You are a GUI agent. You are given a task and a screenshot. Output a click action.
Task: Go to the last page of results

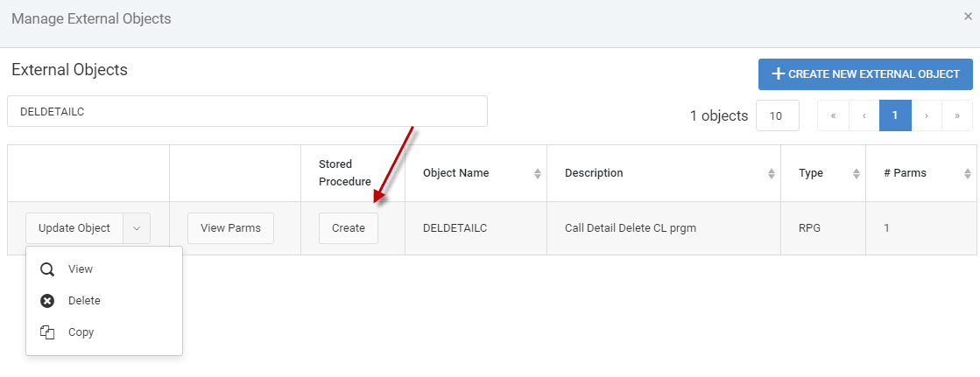tap(957, 115)
